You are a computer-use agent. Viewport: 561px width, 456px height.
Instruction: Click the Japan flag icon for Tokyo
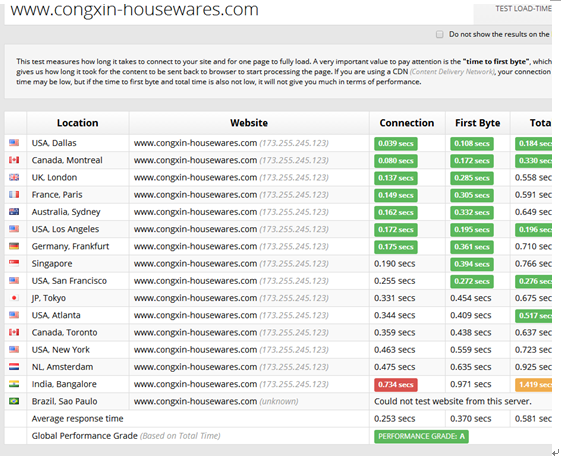coord(14,298)
